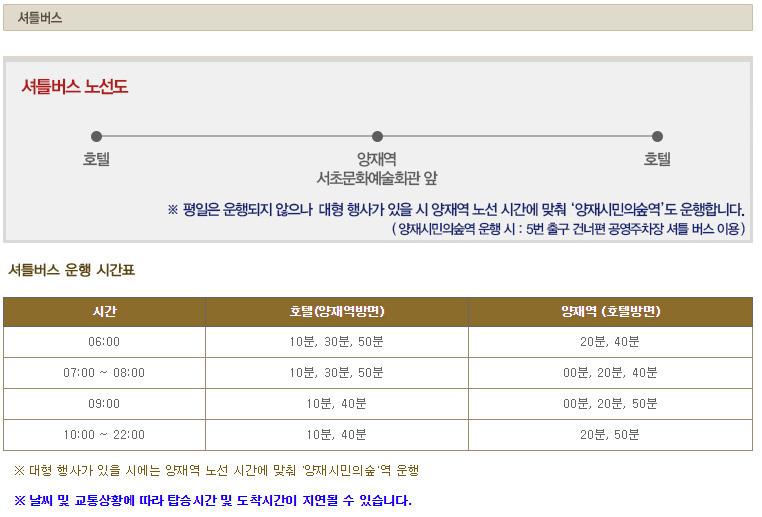Click the 10:00 ~ 22:00 time cell
Viewport: 762px width, 517px height.
(x=104, y=435)
